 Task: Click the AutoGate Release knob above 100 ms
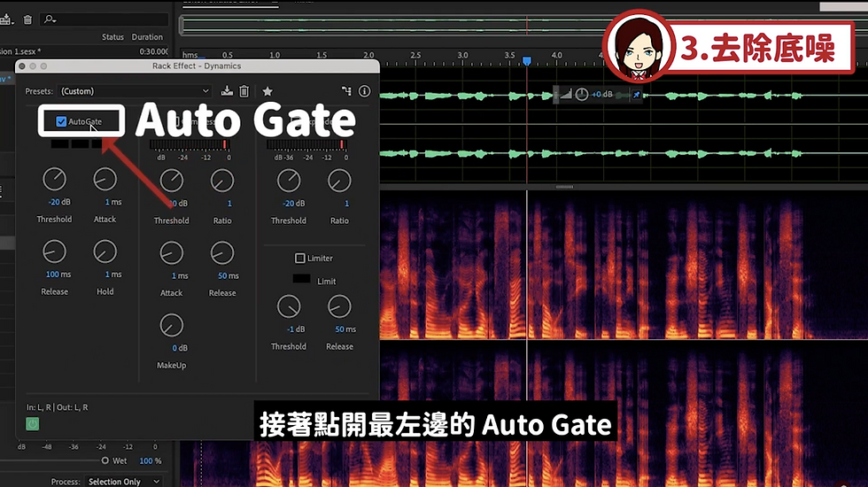coord(54,251)
